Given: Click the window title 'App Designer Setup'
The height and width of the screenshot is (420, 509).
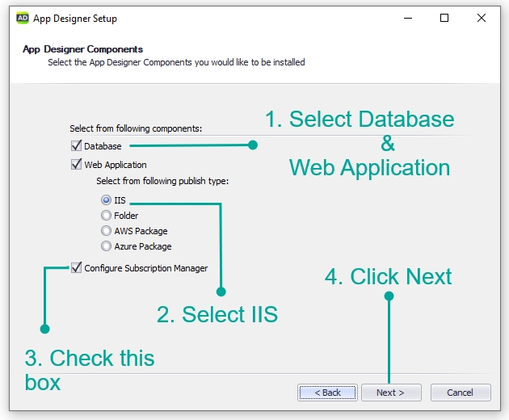Looking at the screenshot, I should pyautogui.click(x=75, y=19).
